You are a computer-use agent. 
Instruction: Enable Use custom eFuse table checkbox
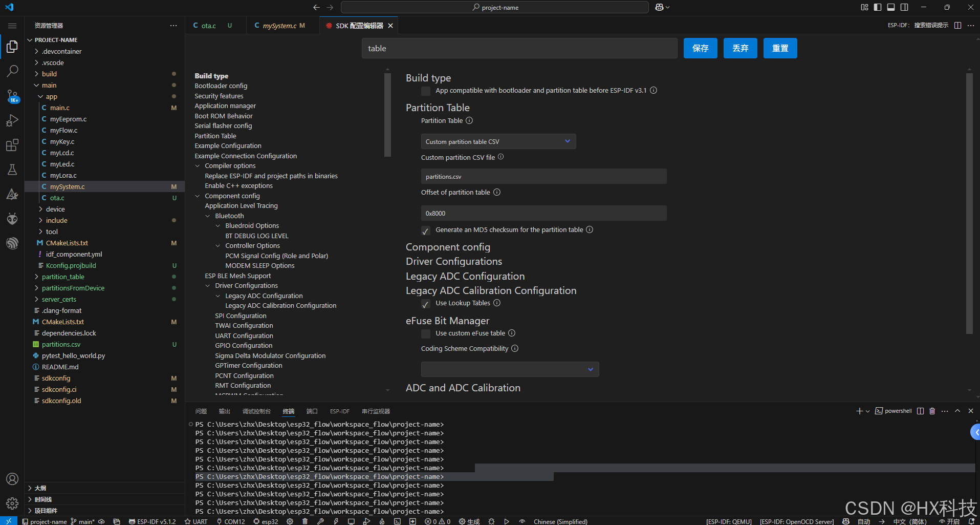click(426, 334)
